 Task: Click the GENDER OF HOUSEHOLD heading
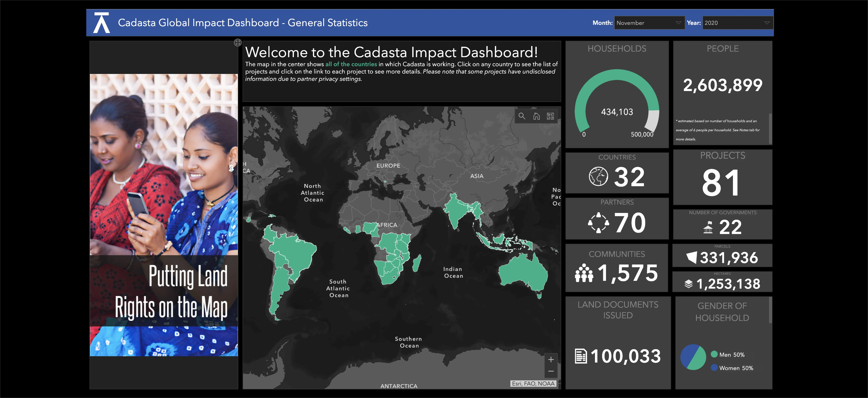click(722, 312)
